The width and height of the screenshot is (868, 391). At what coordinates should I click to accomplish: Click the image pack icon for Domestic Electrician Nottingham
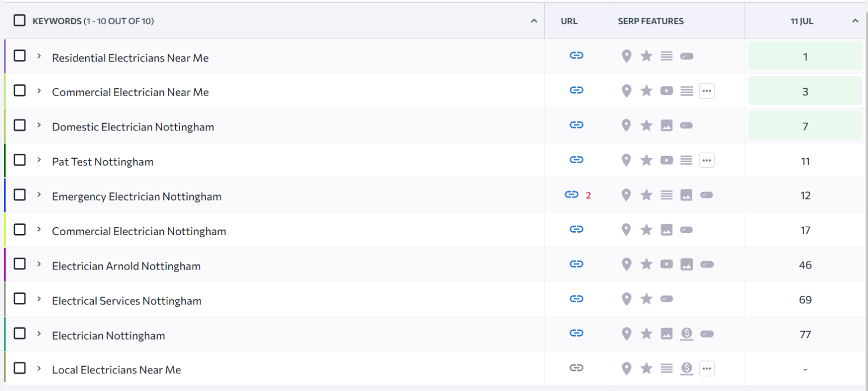click(666, 126)
